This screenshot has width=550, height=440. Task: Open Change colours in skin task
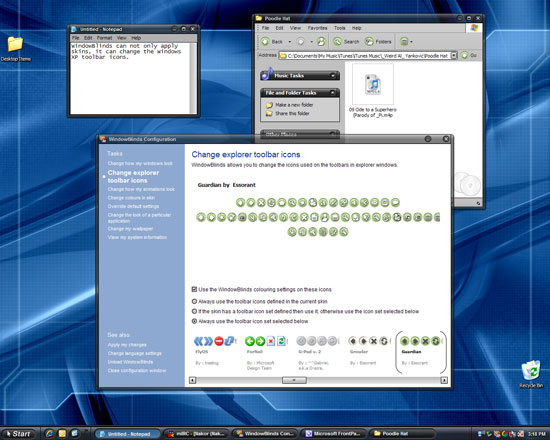coord(131,198)
